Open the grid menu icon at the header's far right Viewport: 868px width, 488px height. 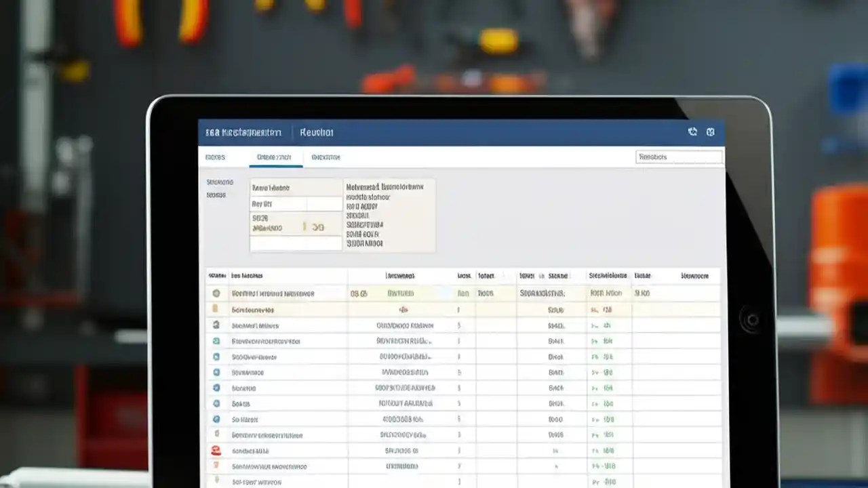pos(710,132)
